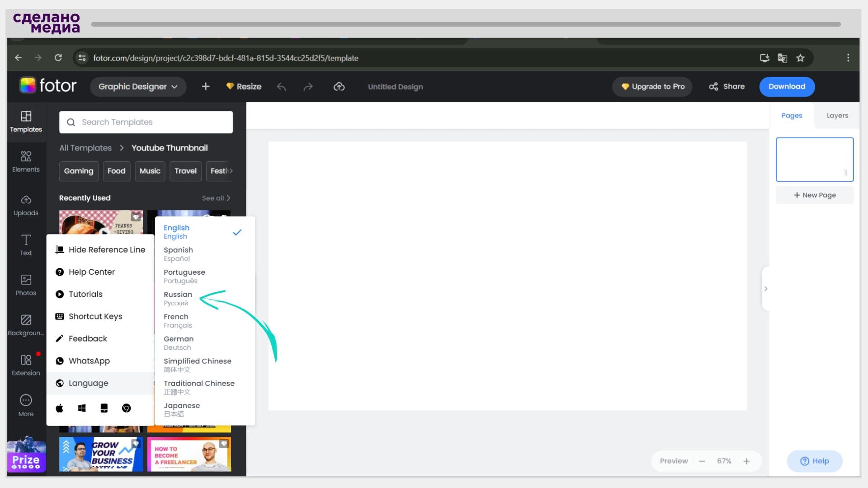Viewport: 868px width, 488px height.
Task: Open Feedback menu item
Action: 100,338
